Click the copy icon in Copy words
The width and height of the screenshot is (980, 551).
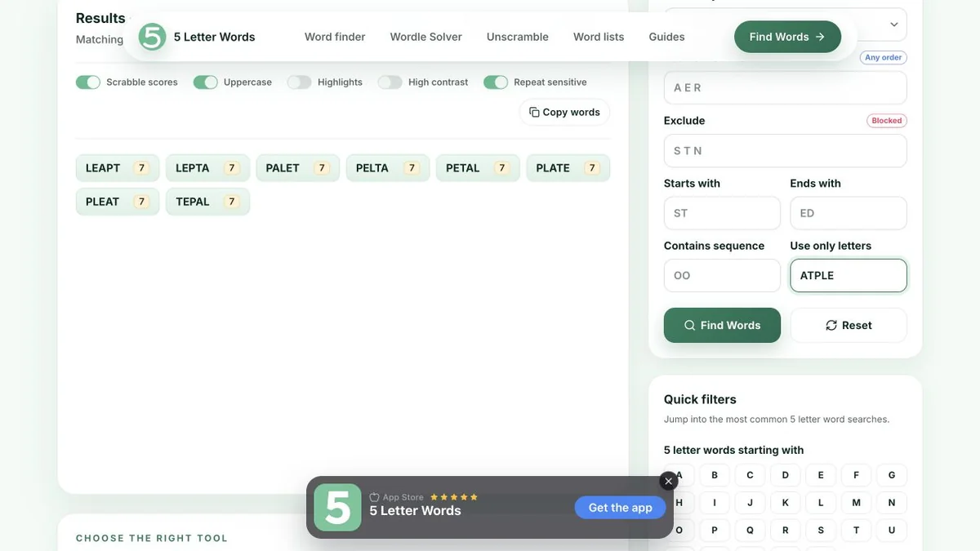(x=534, y=112)
